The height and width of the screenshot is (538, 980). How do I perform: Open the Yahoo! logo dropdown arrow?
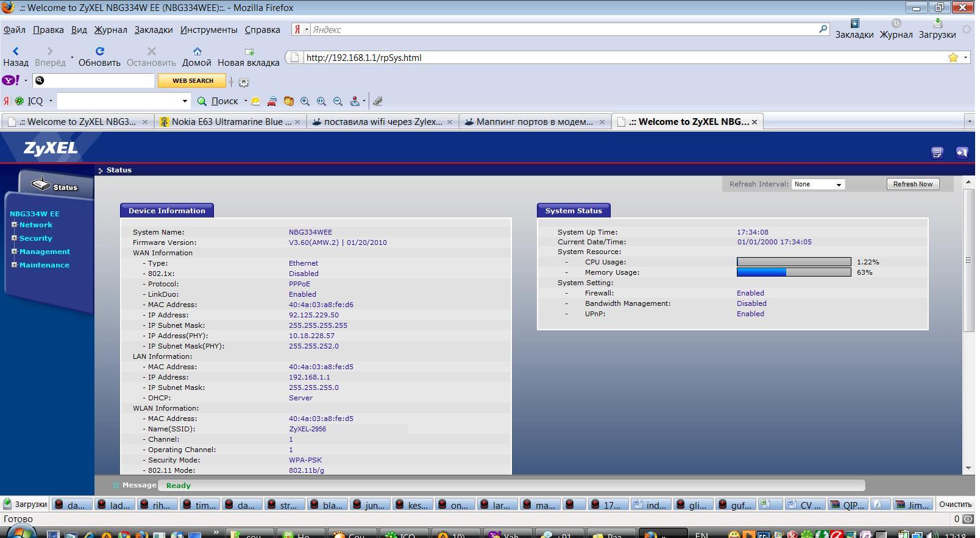coord(26,80)
